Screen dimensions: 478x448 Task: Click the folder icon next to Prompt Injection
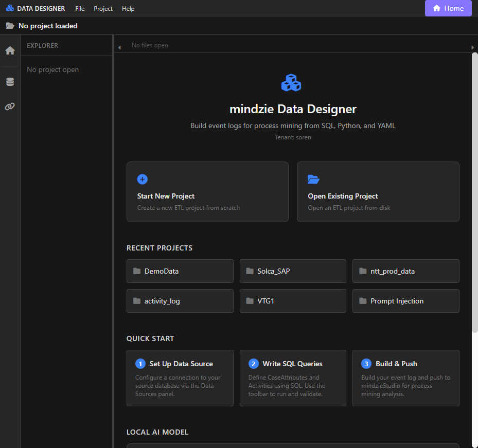363,301
